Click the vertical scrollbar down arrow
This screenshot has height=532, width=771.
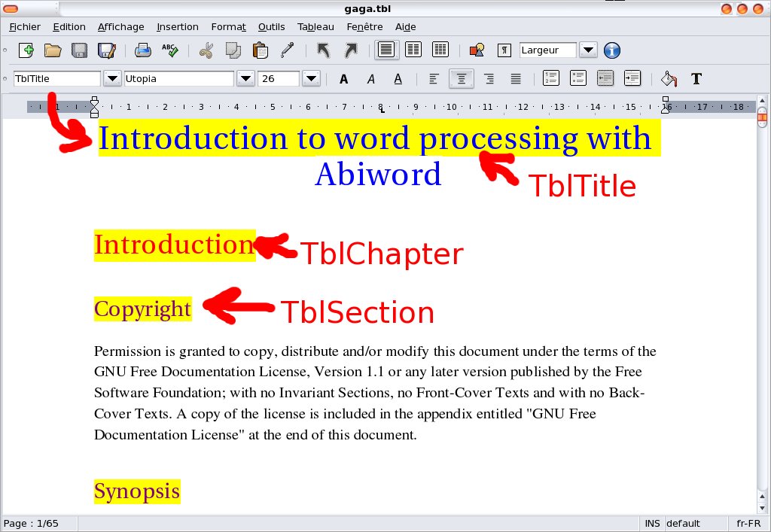click(762, 509)
